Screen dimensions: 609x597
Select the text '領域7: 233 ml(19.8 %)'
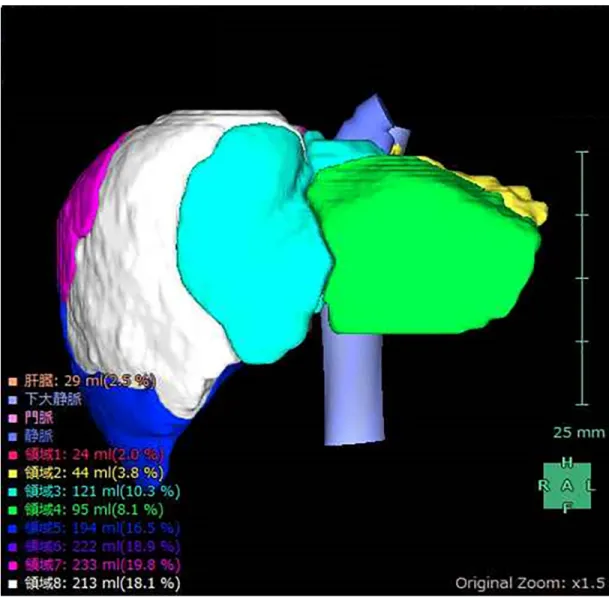pyautogui.click(x=102, y=565)
